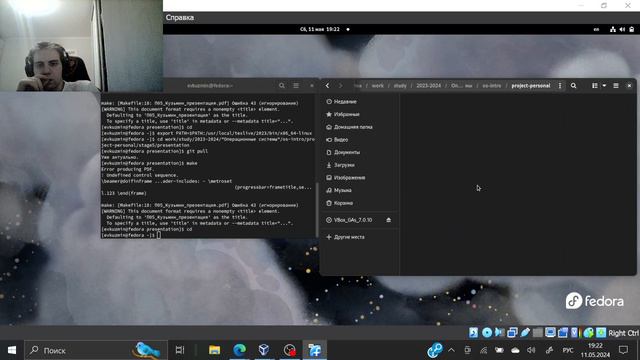
Task: Open the 'en' keyboard layout indicator
Action: pos(596,29)
